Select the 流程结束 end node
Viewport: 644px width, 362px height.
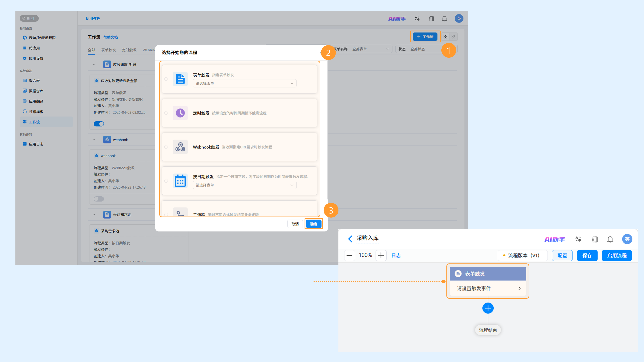click(488, 330)
